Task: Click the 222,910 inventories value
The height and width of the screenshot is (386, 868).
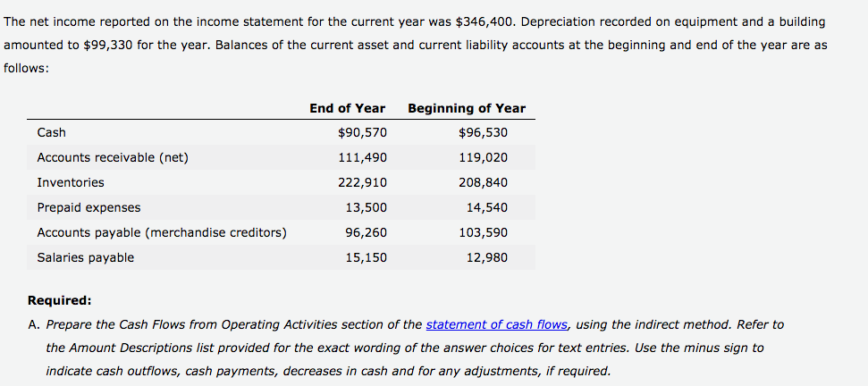Action: coord(363,182)
